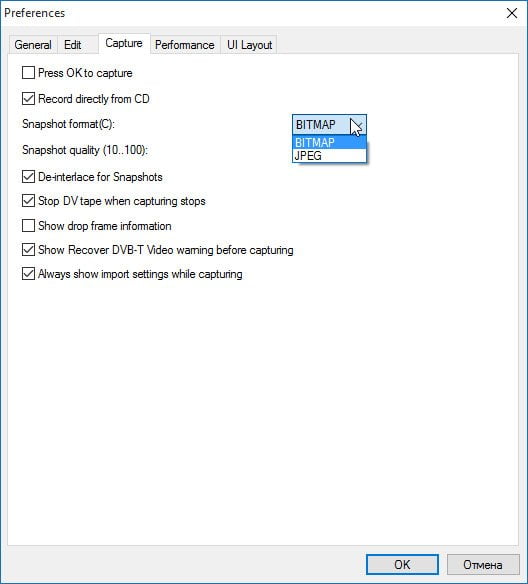Disable Stop DV tape when capturing stops
Image resolution: width=528 pixels, height=584 pixels.
click(28, 201)
